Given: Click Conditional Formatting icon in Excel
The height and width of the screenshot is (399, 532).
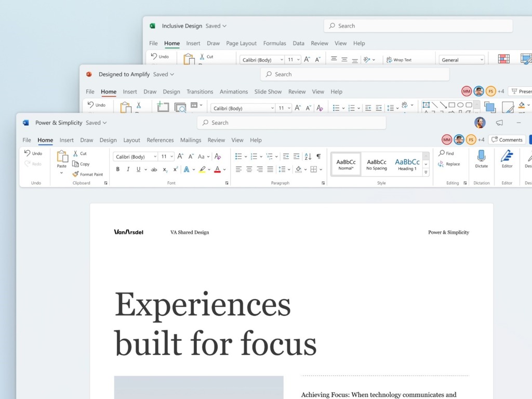Looking at the screenshot, I should [504, 59].
